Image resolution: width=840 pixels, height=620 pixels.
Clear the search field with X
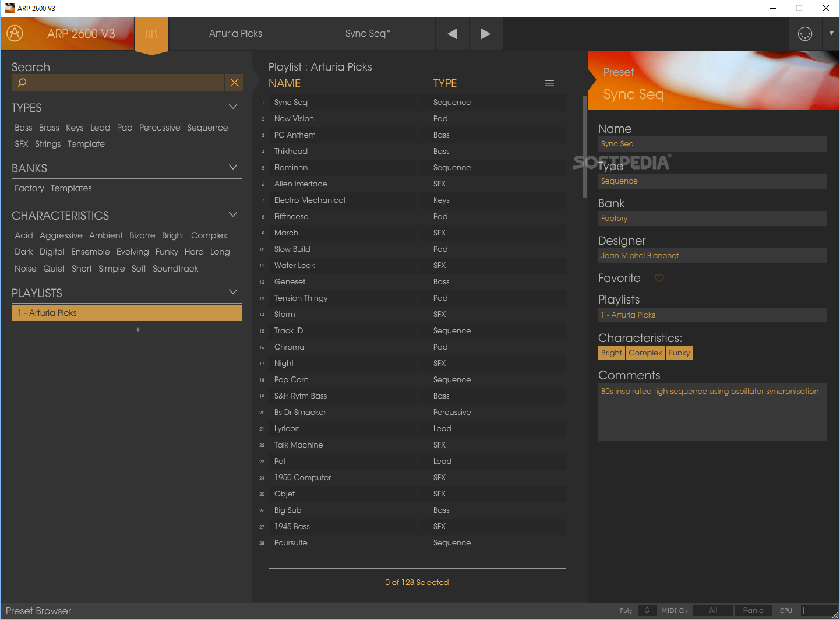[234, 83]
